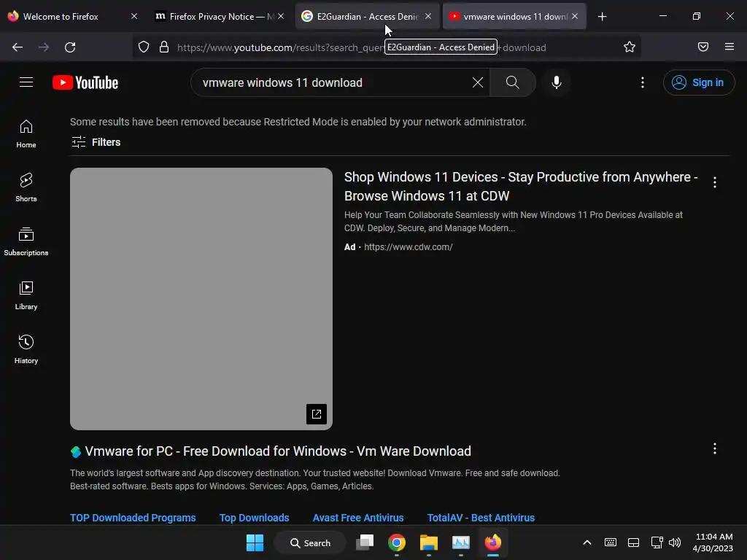Open the clock and date panel
The image size is (747, 560).
coord(713,542)
